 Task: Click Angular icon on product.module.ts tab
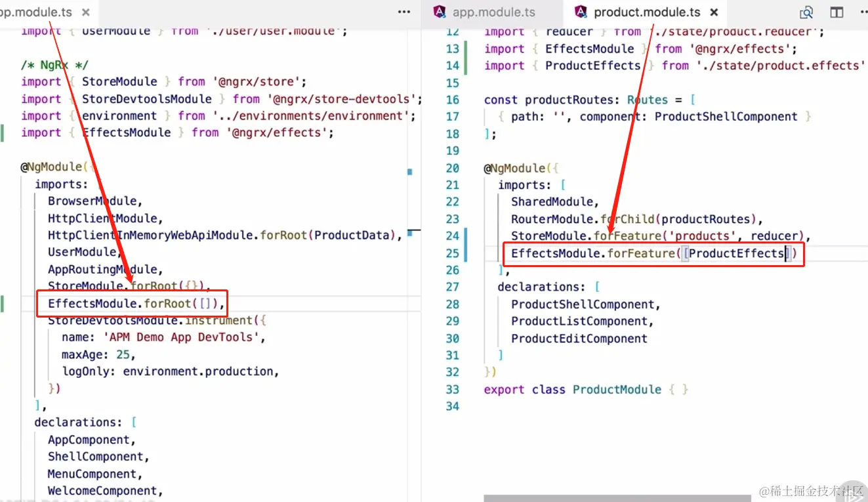coord(581,12)
